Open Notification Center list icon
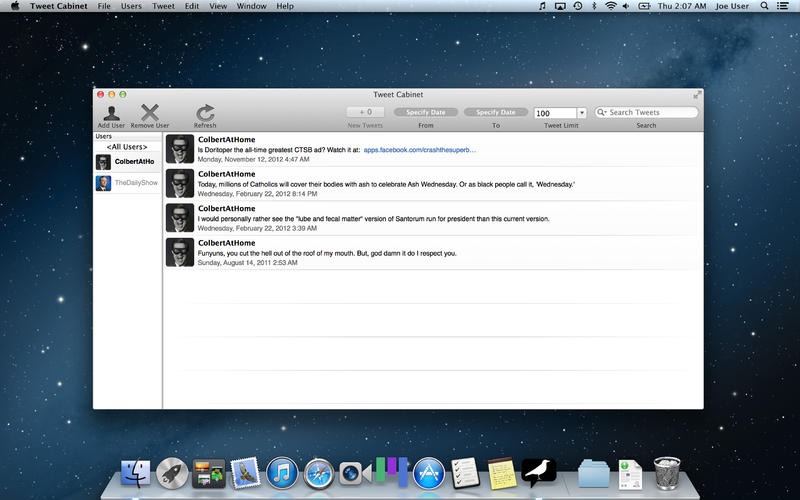Image resolution: width=800 pixels, height=500 pixels. pos(782,6)
